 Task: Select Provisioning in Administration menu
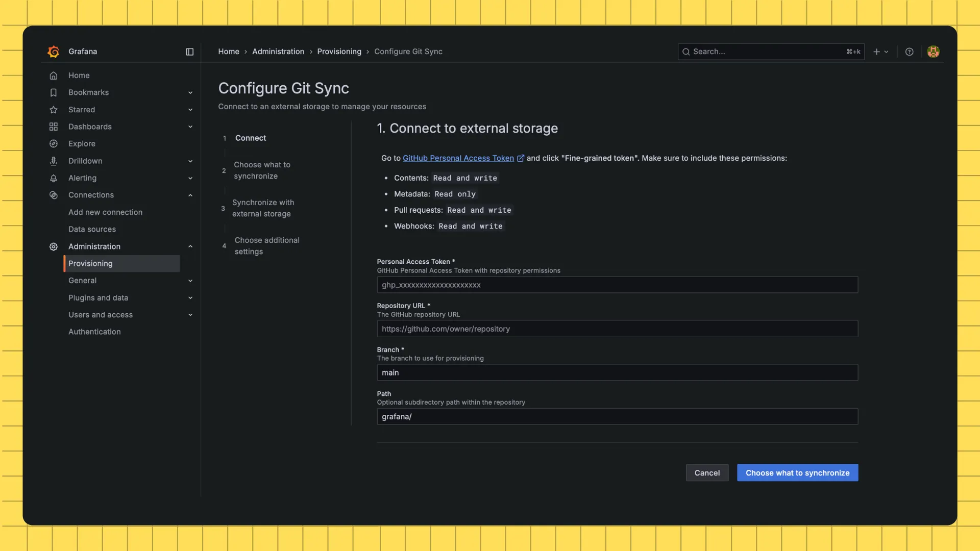pyautogui.click(x=121, y=263)
